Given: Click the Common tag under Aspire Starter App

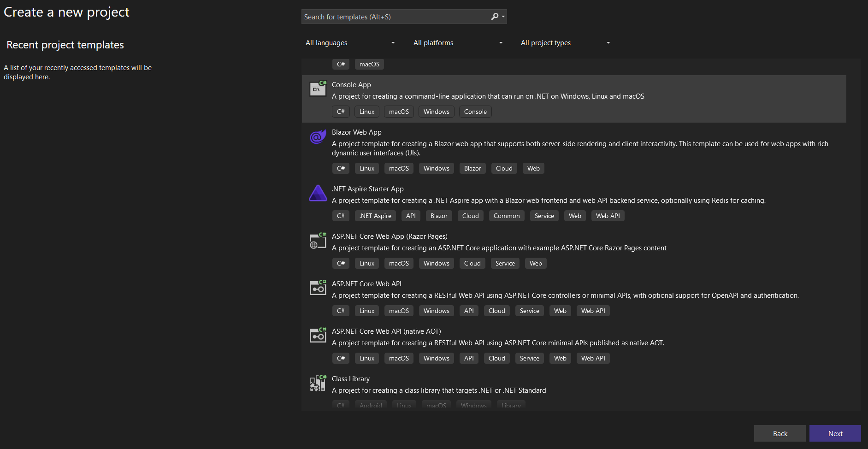Looking at the screenshot, I should point(507,216).
